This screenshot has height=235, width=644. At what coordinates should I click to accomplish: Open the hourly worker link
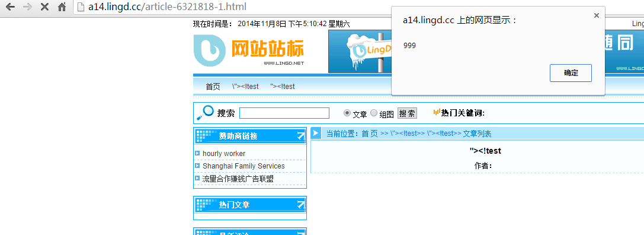tap(224, 154)
